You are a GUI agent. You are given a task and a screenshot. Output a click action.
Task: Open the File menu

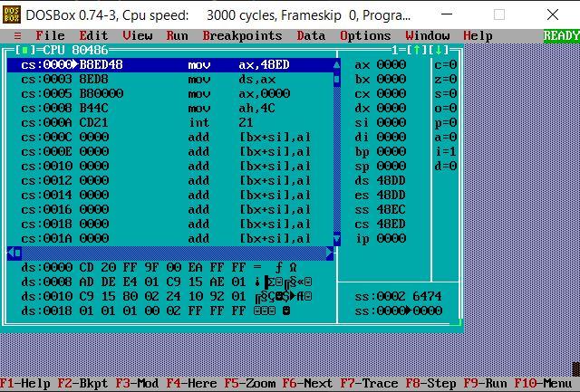[x=50, y=36]
